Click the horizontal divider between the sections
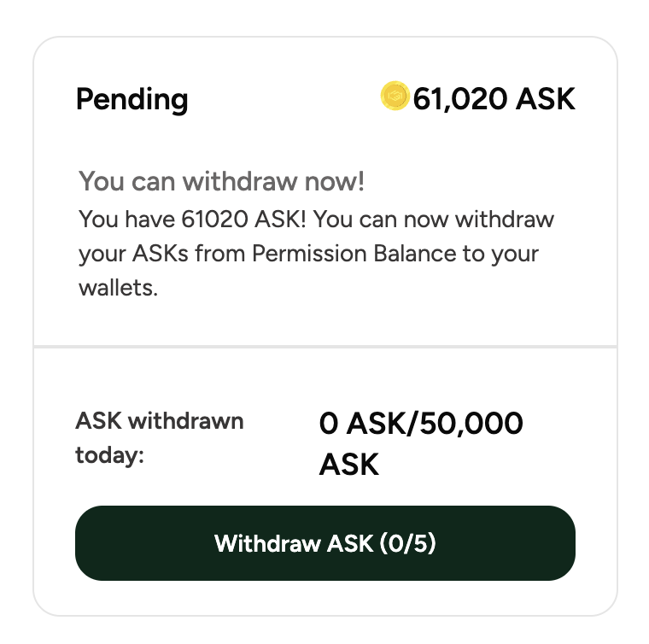Viewport: 649px width, 644px height. pyautogui.click(x=324, y=347)
